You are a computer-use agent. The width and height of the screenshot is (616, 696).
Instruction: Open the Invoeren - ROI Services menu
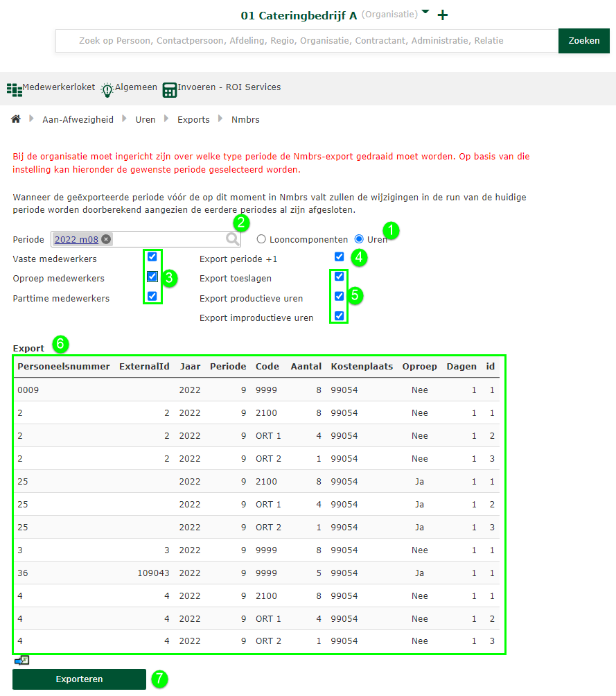(x=229, y=87)
